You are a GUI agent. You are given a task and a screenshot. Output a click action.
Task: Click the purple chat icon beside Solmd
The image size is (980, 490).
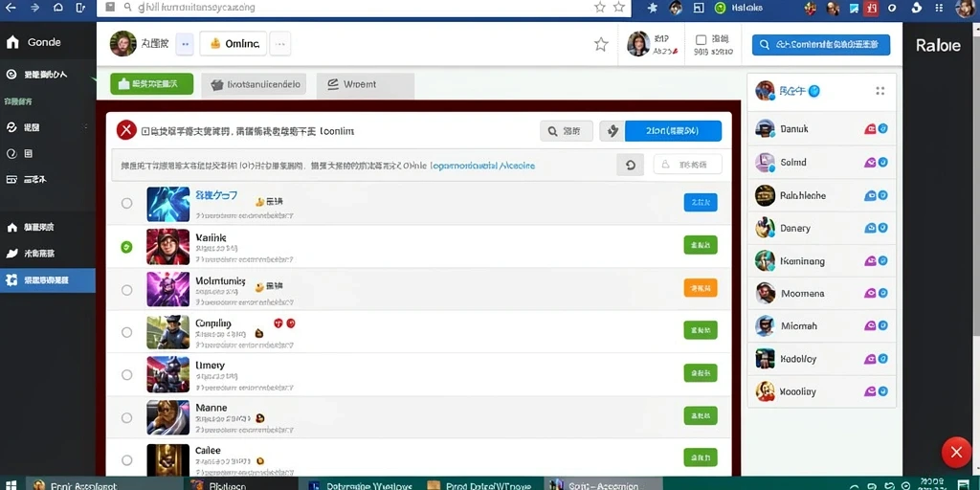[x=869, y=163]
